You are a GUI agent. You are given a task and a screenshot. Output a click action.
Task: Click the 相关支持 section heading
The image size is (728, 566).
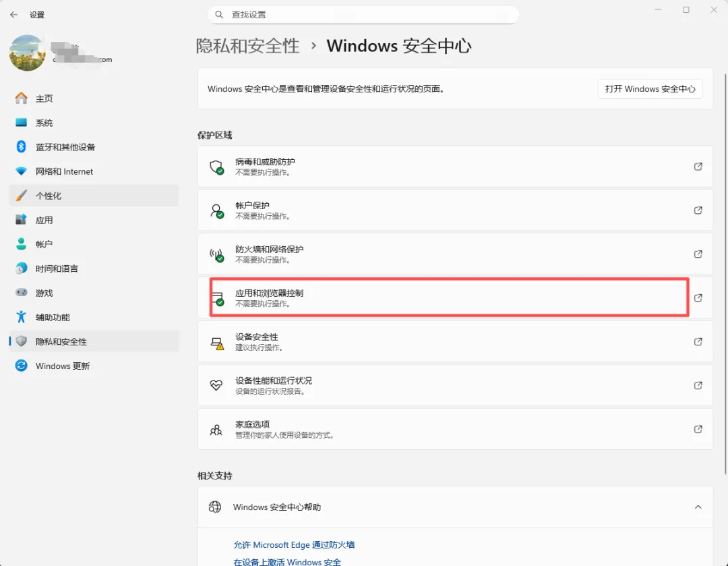click(x=214, y=476)
